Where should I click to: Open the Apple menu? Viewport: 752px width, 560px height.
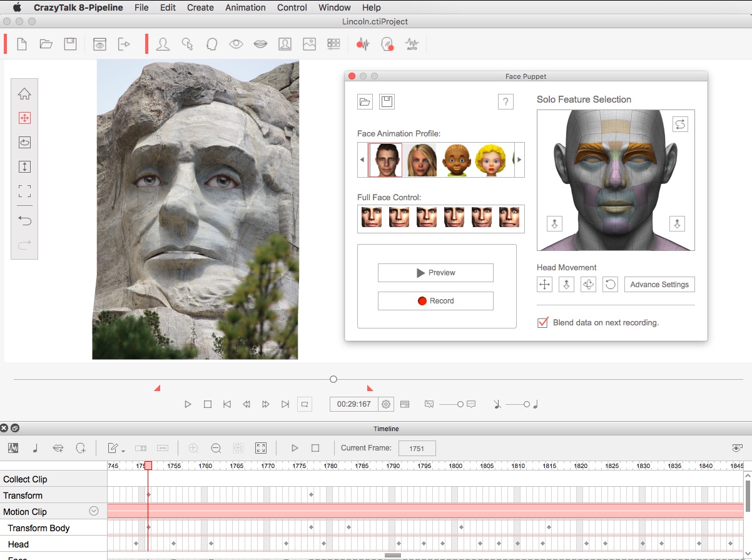pyautogui.click(x=17, y=8)
